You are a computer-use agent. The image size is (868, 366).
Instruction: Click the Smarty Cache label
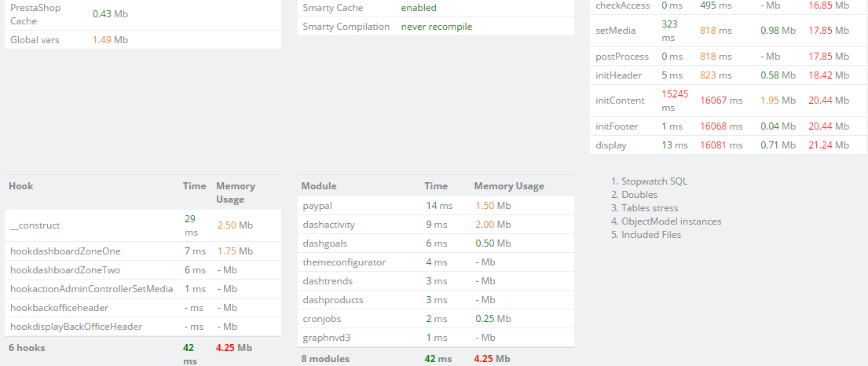[333, 8]
